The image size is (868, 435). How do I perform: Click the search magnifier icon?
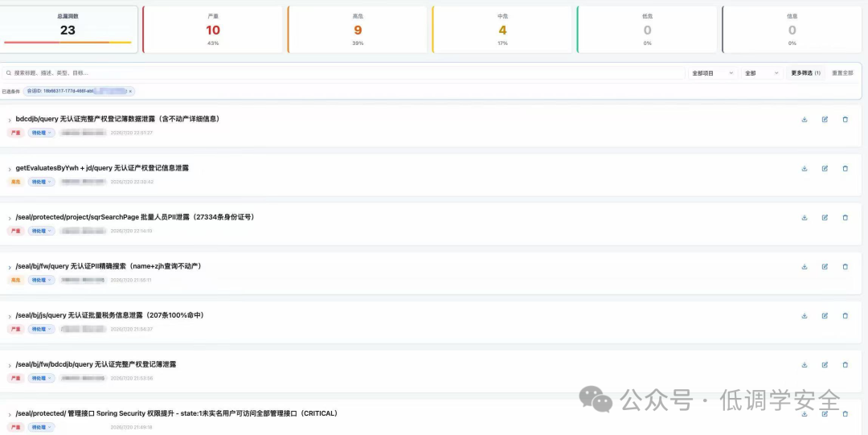[x=9, y=73]
